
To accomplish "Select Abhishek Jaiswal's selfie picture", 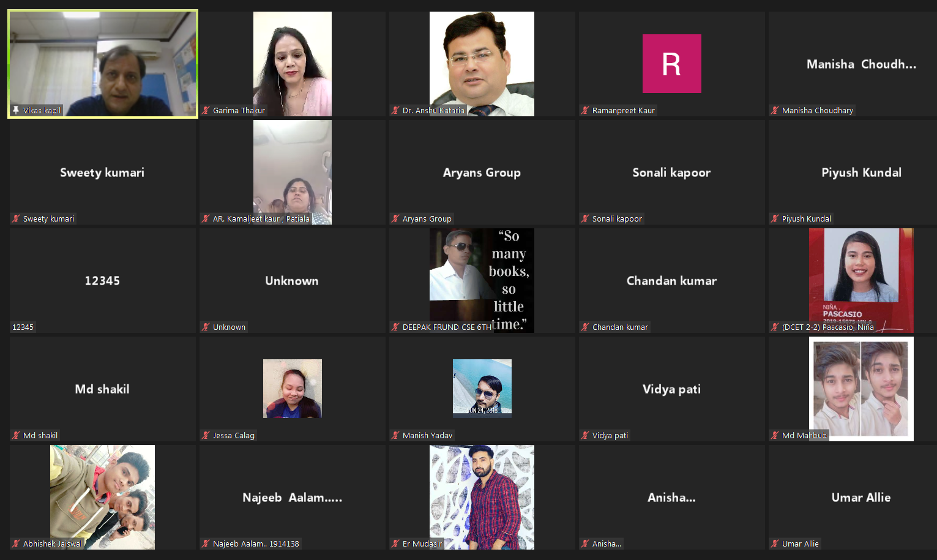I will tap(102, 497).
